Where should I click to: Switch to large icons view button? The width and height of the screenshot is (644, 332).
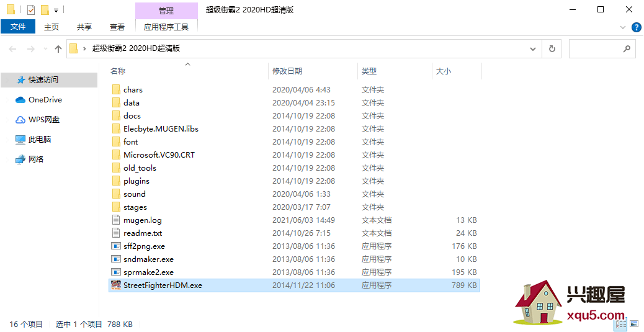click(x=633, y=324)
